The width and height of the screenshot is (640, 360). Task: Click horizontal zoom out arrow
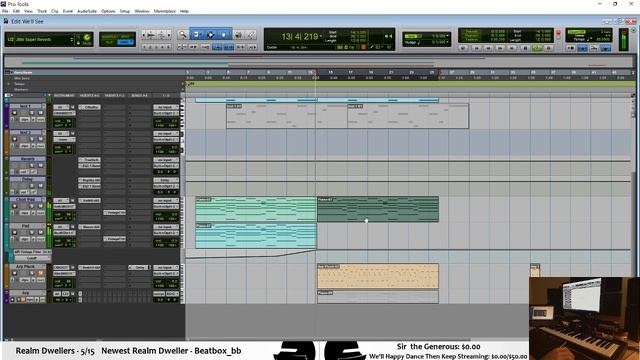[x=144, y=35]
